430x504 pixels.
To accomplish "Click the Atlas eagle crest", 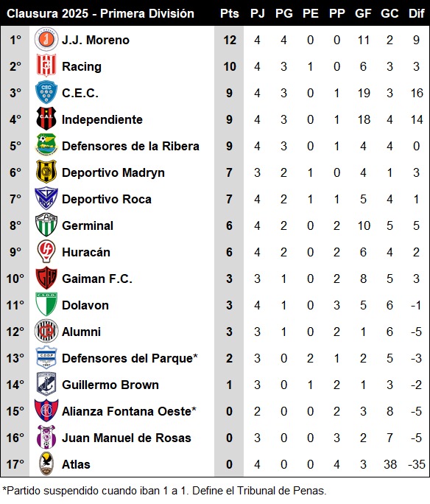I will coord(46,463).
